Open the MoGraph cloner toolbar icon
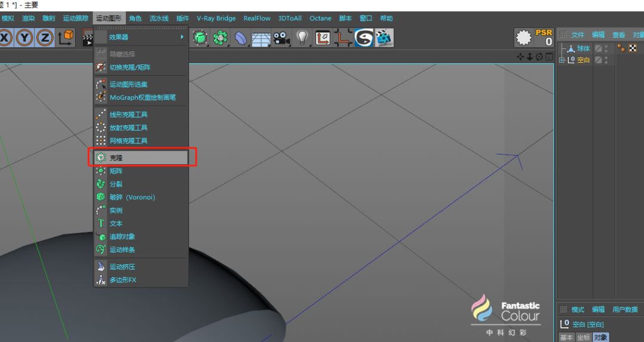The height and width of the screenshot is (342, 644). [221, 38]
